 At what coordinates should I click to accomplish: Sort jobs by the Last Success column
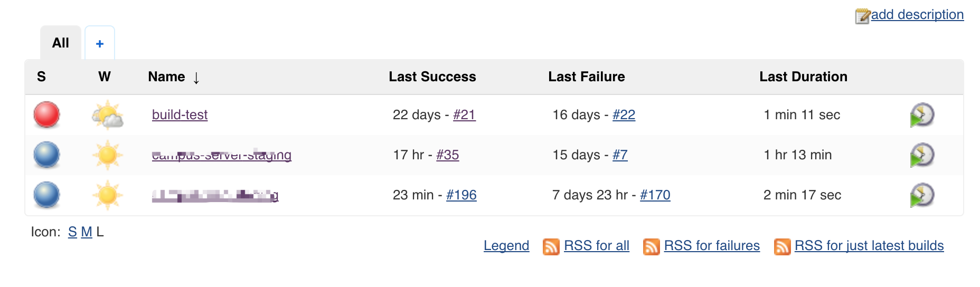(432, 77)
